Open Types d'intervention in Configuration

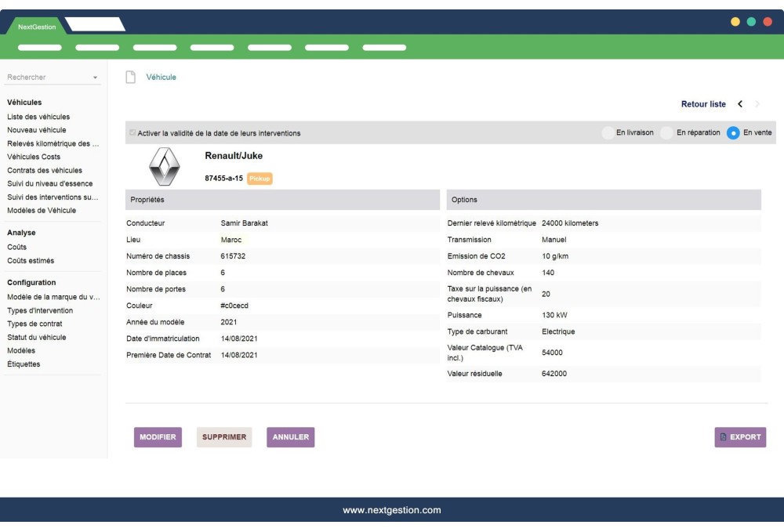[39, 310]
